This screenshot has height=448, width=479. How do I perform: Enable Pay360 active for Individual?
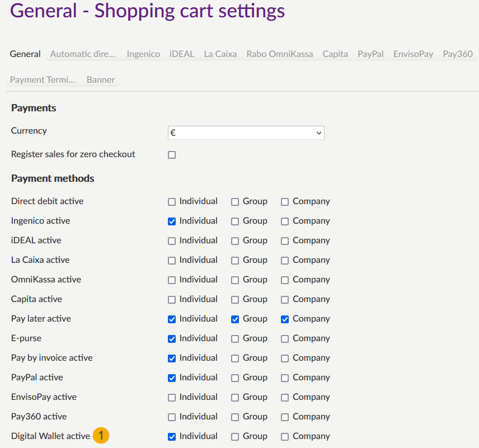(172, 417)
